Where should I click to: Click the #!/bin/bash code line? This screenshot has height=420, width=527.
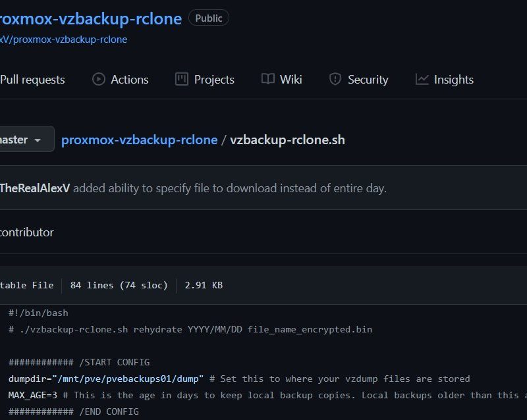[x=38, y=313]
